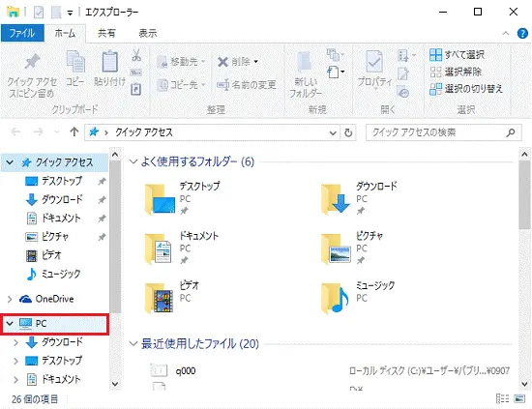Viewport: 532px width, 409px height.
Task: Click the main pane scroll down arrow
Action: pos(524,384)
